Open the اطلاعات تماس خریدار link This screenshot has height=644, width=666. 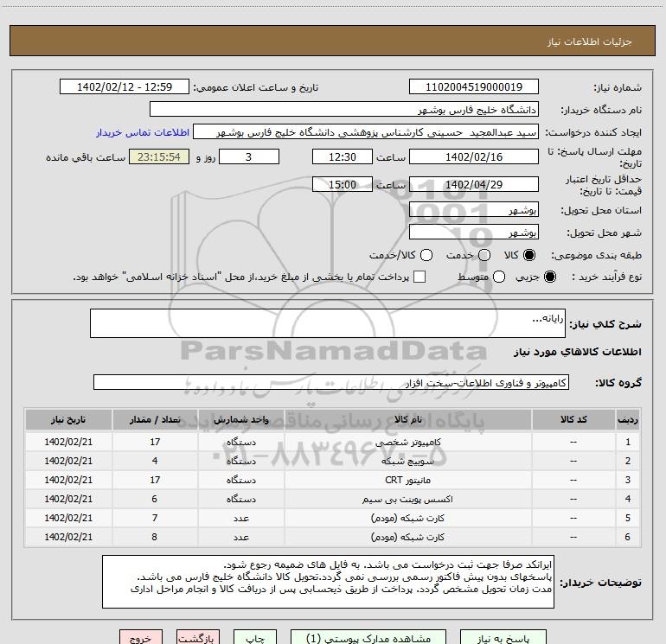point(143,132)
